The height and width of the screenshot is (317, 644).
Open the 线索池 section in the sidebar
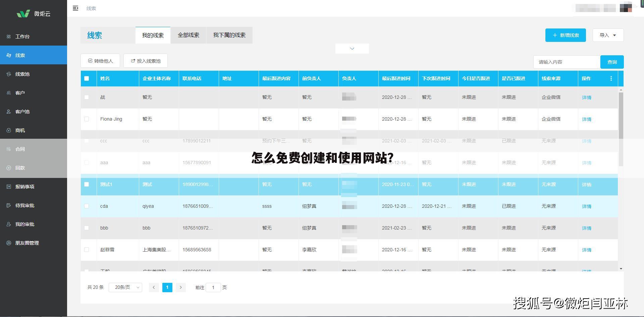click(21, 74)
